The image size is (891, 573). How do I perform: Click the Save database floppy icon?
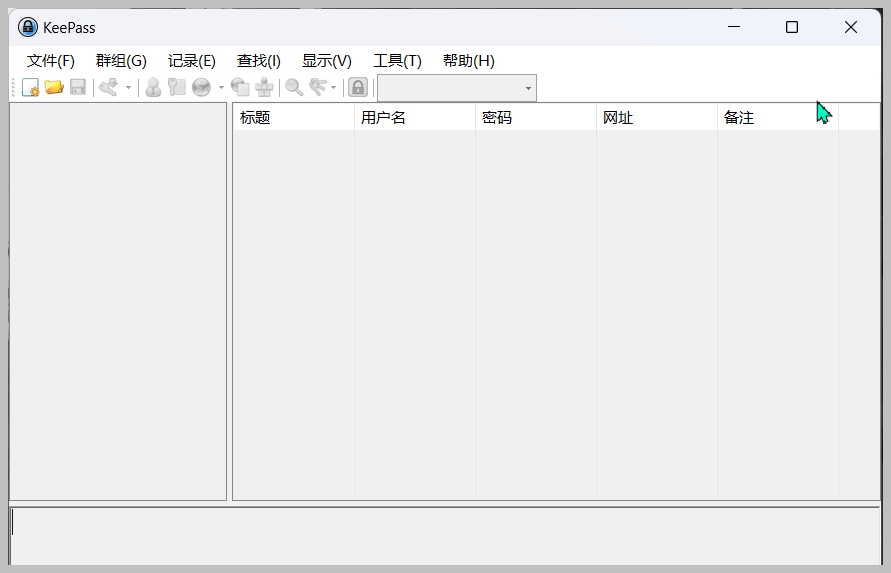click(78, 88)
